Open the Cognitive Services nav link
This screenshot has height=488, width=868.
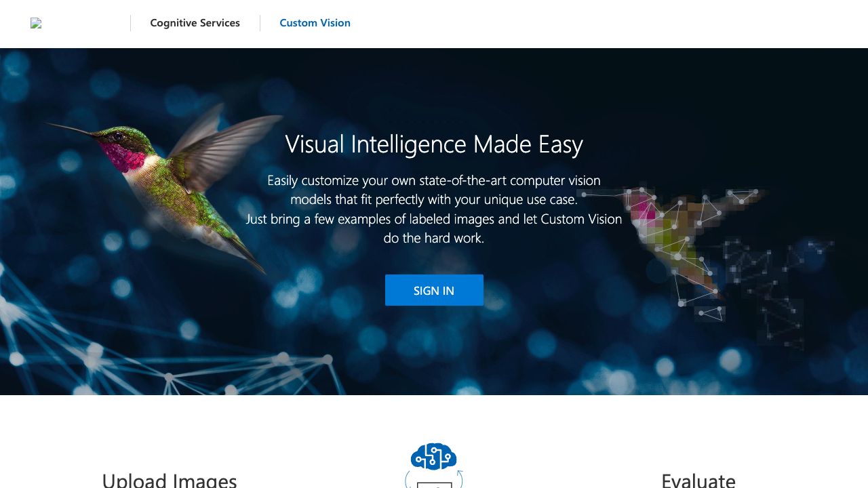(x=195, y=23)
